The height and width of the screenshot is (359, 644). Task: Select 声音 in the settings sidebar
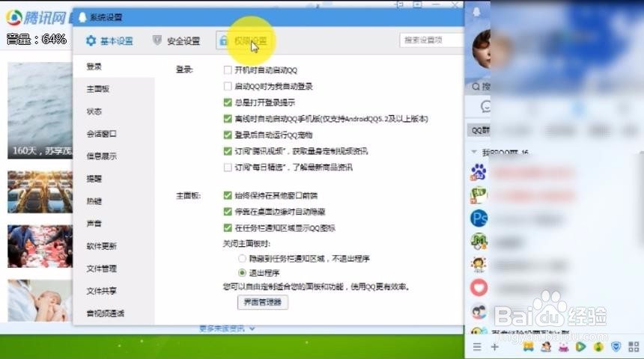click(94, 224)
